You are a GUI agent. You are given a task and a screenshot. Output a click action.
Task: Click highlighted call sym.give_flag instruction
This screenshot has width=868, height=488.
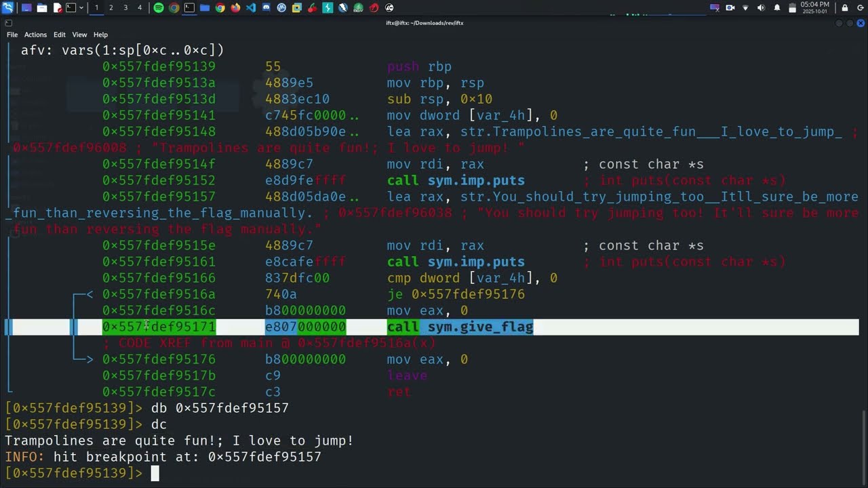460,327
